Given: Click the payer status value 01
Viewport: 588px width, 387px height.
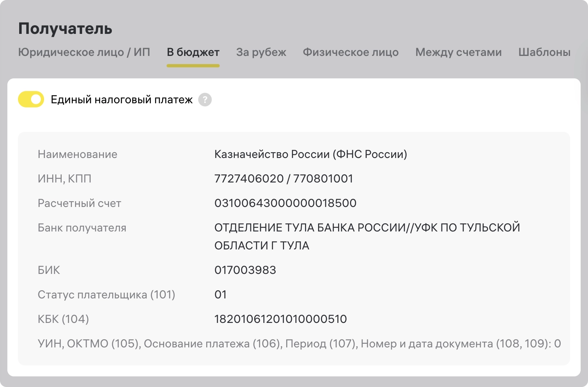Looking at the screenshot, I should [220, 295].
